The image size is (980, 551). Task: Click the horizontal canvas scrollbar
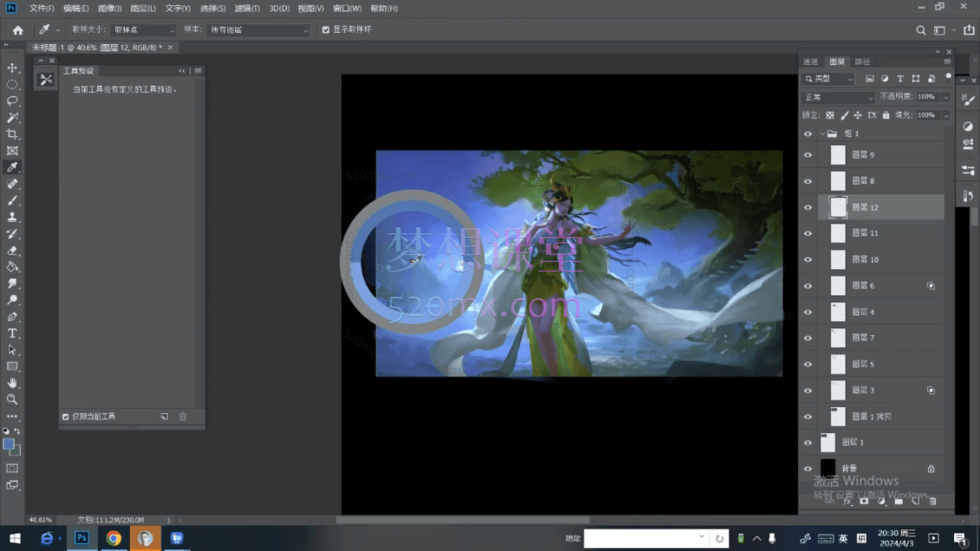click(x=462, y=520)
